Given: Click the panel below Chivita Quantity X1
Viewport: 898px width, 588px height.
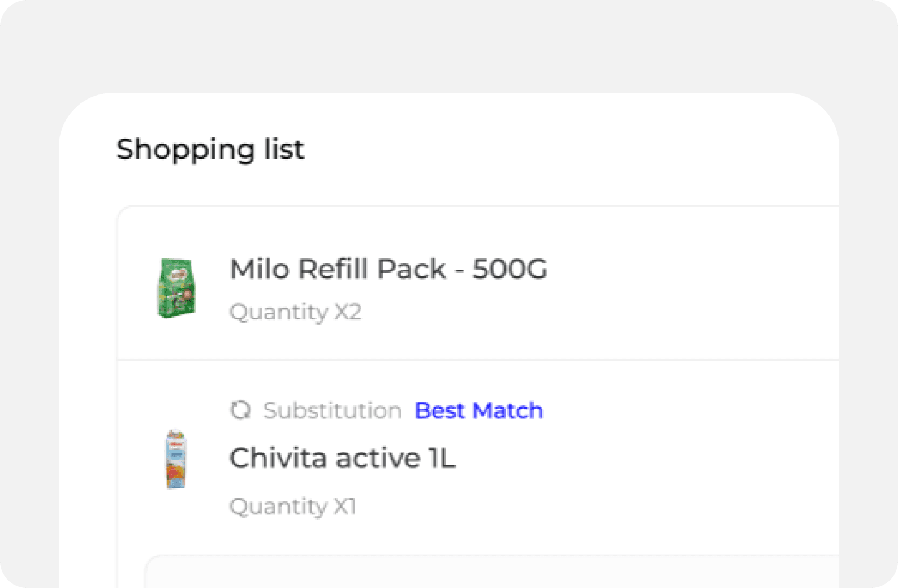Looking at the screenshot, I should click(491, 572).
